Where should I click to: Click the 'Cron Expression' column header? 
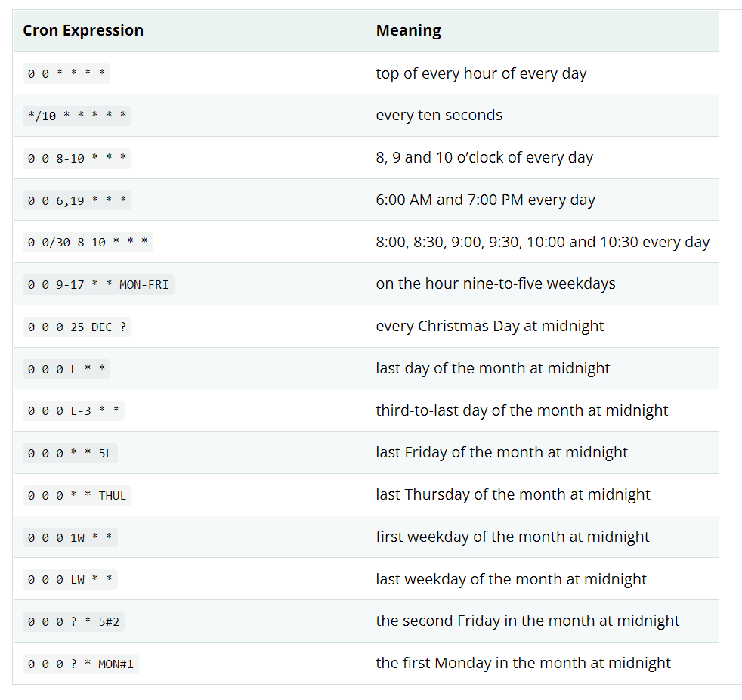click(83, 30)
